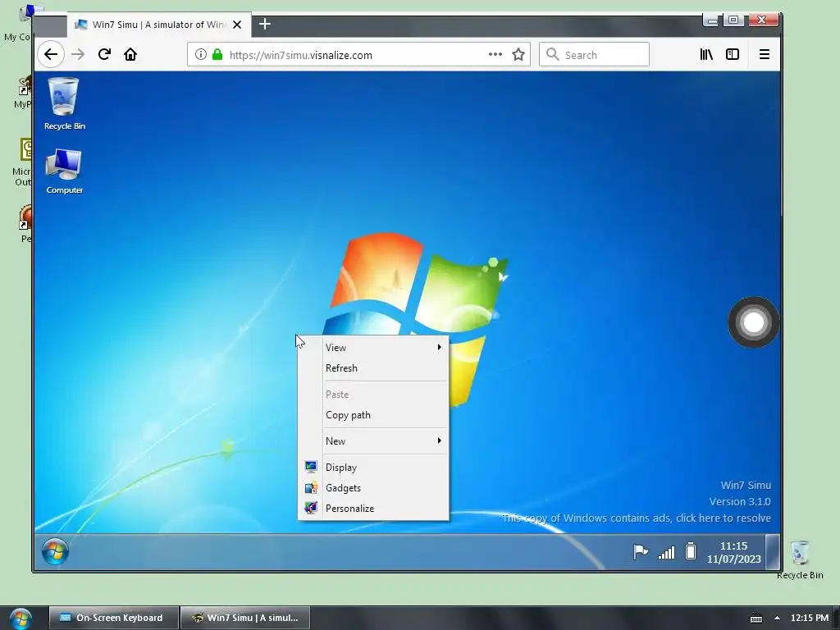
Task: Open the browser Library icon
Action: tap(706, 54)
